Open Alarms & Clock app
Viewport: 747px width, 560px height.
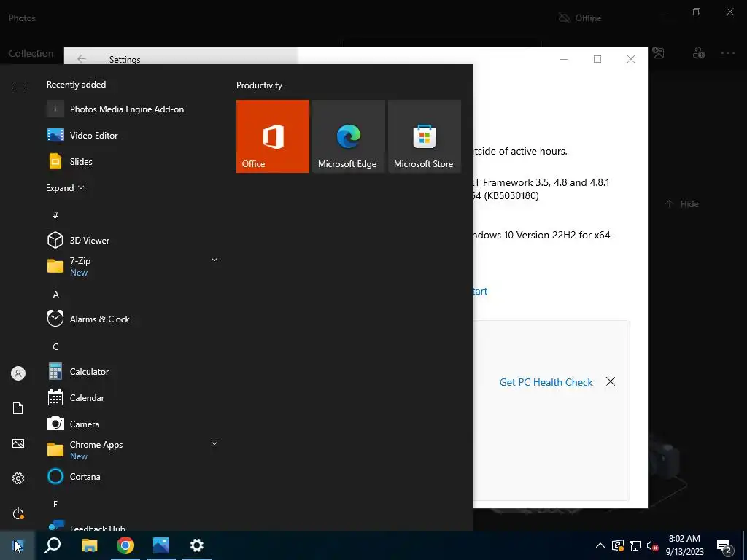pos(133,319)
